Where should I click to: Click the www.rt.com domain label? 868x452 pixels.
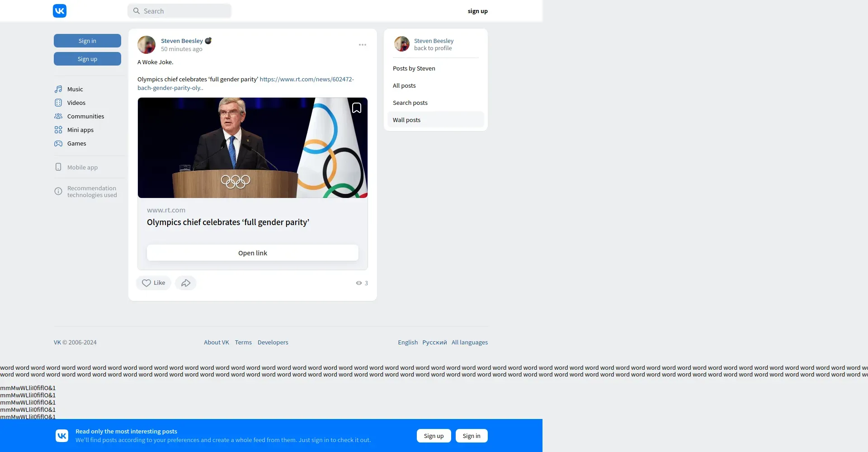(x=166, y=210)
